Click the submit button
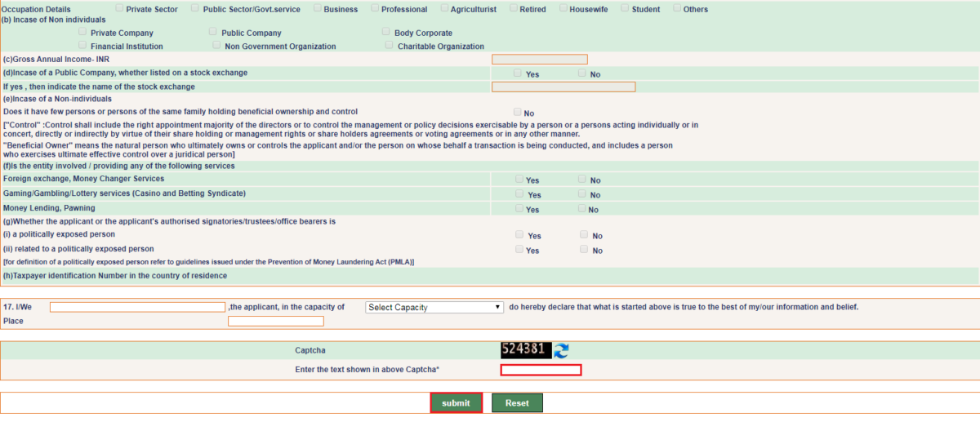This screenshot has width=980, height=422. click(456, 403)
